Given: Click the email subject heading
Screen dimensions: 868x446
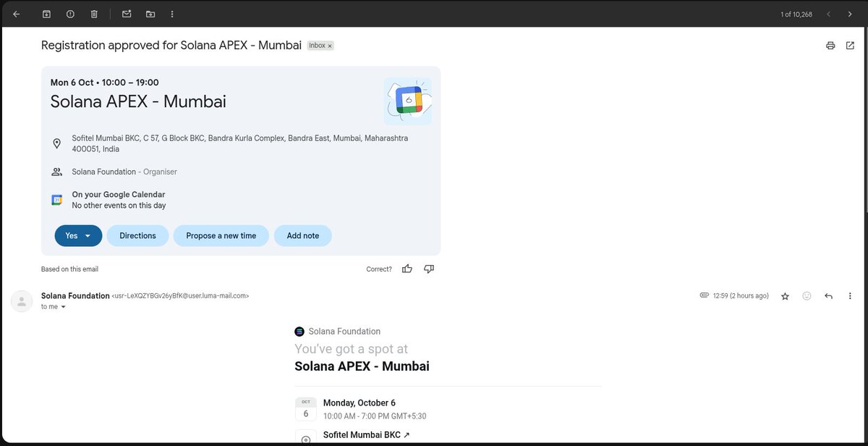Looking at the screenshot, I should click(171, 46).
